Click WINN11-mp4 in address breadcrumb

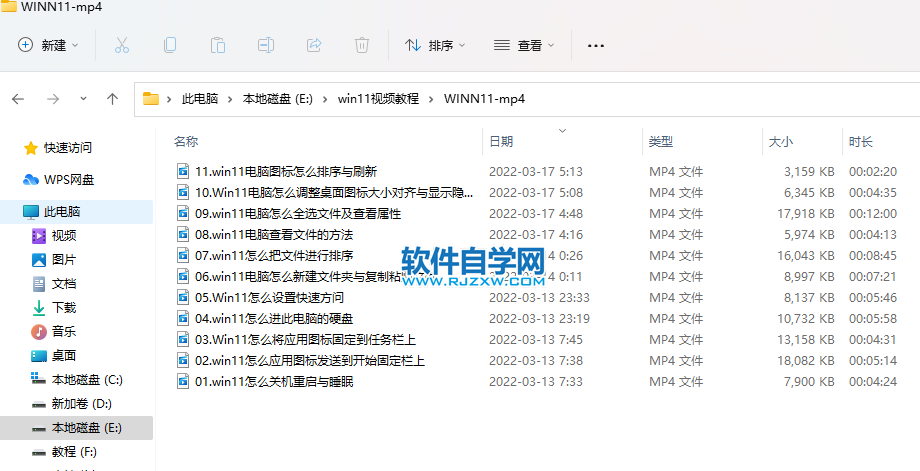point(484,99)
